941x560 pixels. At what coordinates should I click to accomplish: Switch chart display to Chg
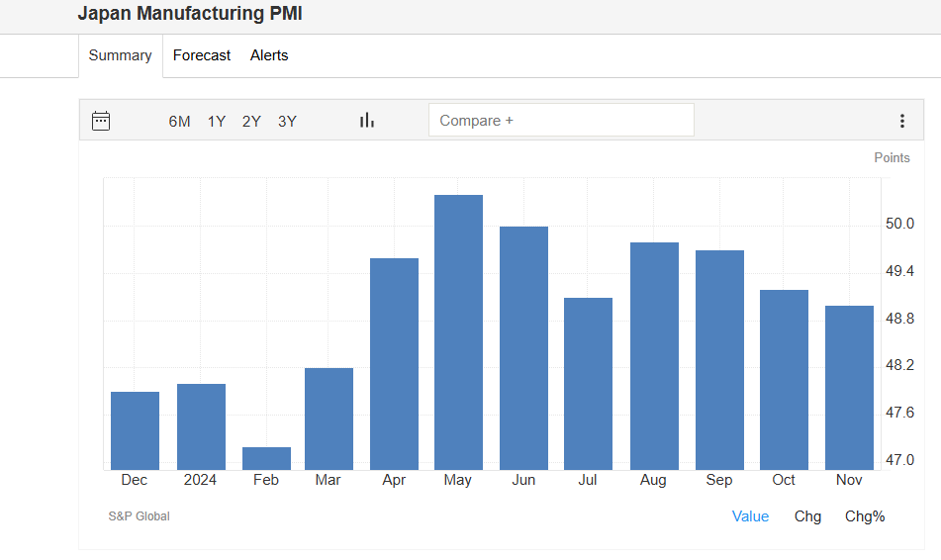tap(807, 516)
